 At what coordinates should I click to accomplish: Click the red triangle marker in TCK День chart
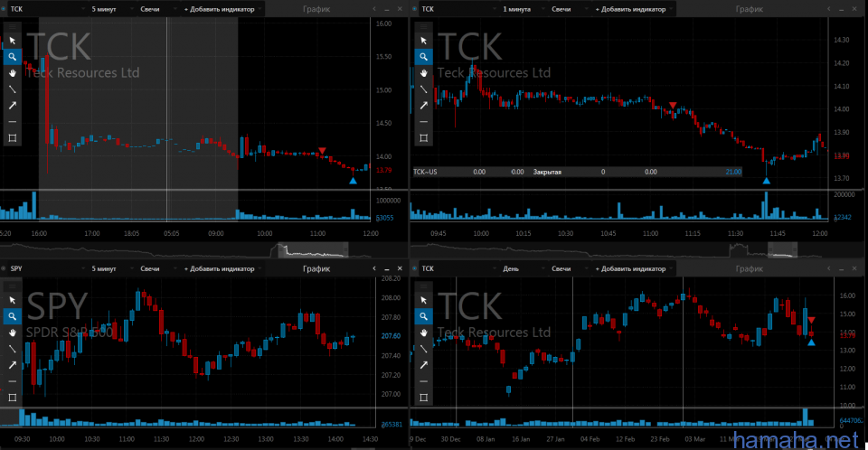coord(811,321)
